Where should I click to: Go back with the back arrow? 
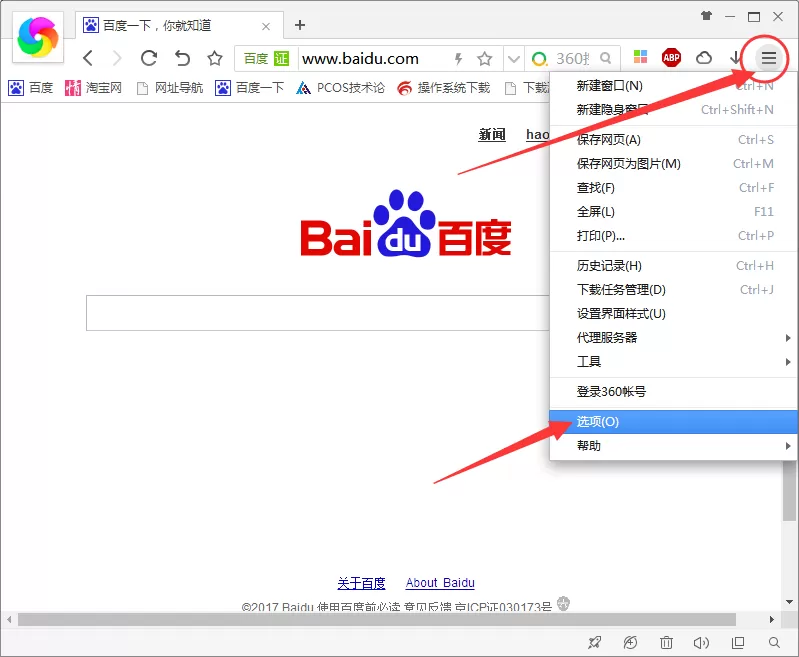[x=88, y=58]
